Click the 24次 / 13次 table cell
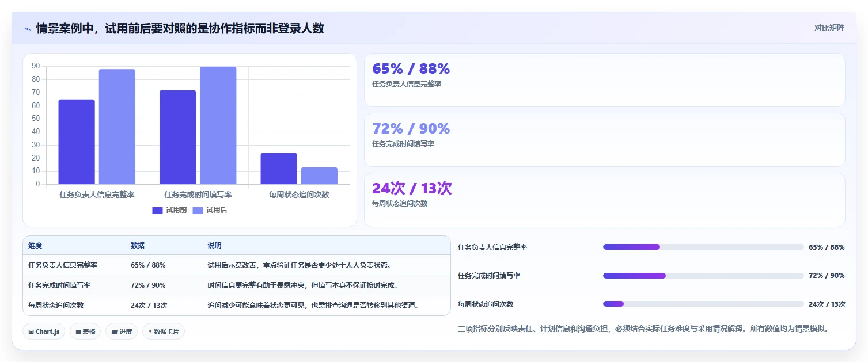Screen dimensions: 868x362 coord(149,306)
